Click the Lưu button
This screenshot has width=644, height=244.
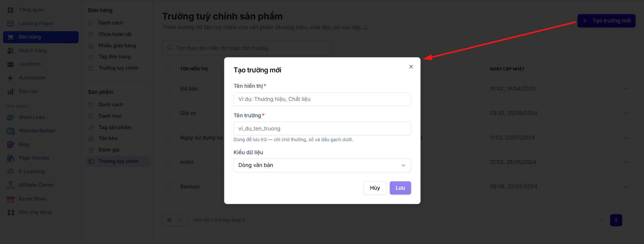point(400,188)
